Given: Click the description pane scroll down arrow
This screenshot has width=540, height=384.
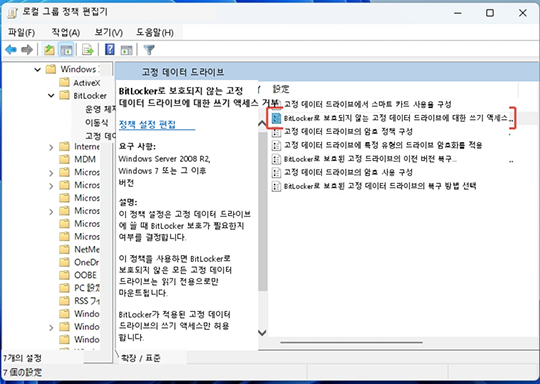Looking at the screenshot, I should tap(262, 333).
